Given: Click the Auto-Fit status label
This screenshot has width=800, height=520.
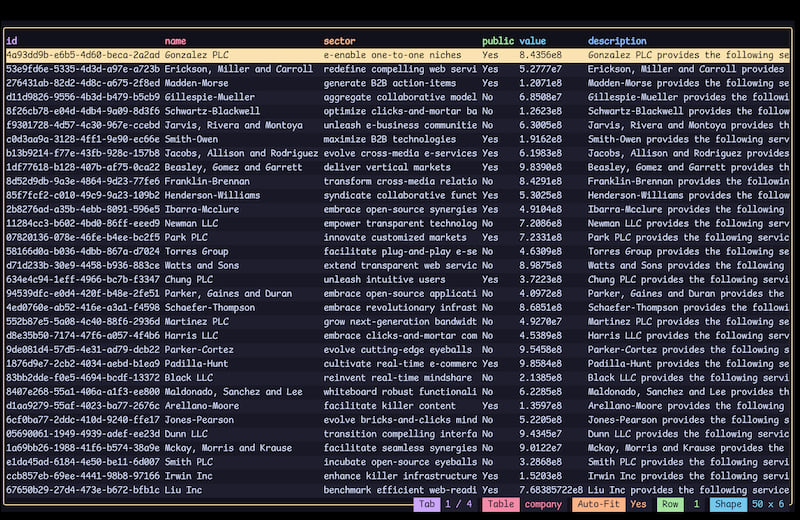Looking at the screenshot, I should coord(598,504).
